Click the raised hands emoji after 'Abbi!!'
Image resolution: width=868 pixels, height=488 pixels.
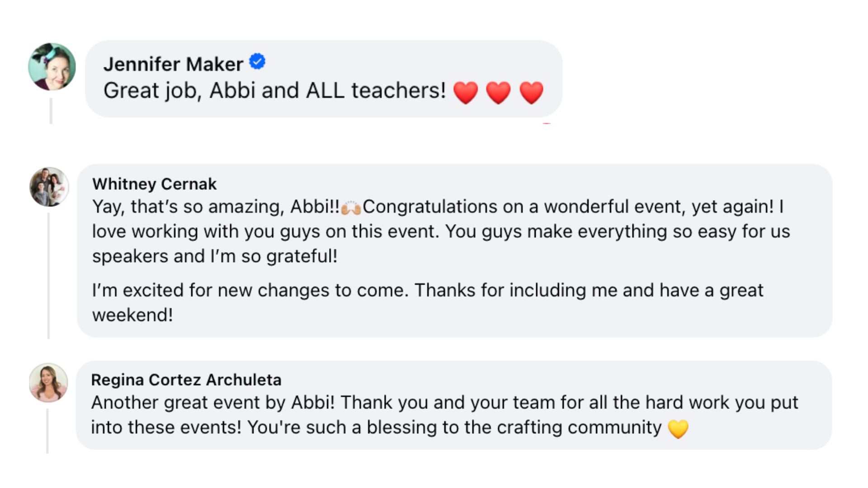[x=351, y=207]
